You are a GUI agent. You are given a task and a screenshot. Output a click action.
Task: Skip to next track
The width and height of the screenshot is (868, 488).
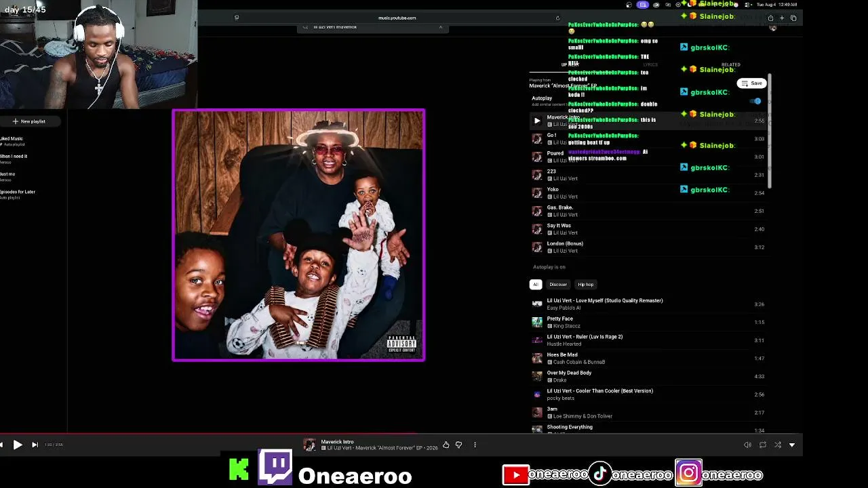35,445
